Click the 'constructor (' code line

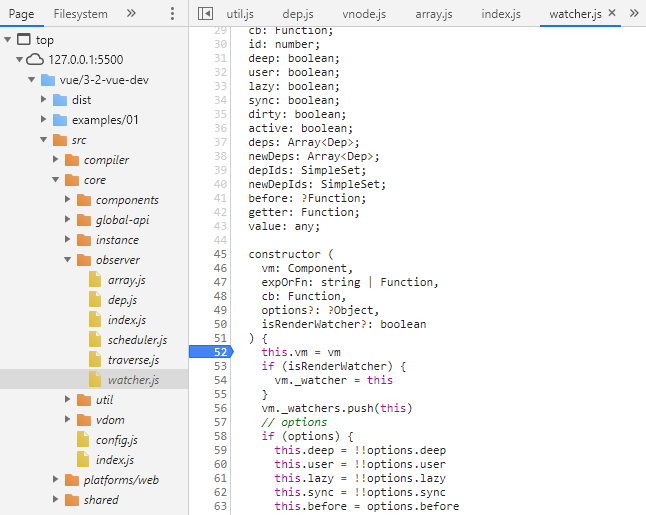point(291,254)
